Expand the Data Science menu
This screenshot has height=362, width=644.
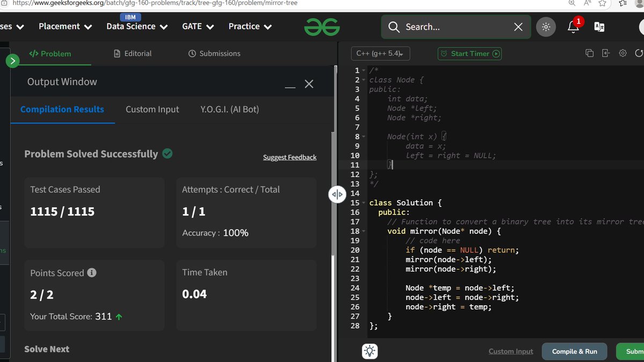[137, 26]
